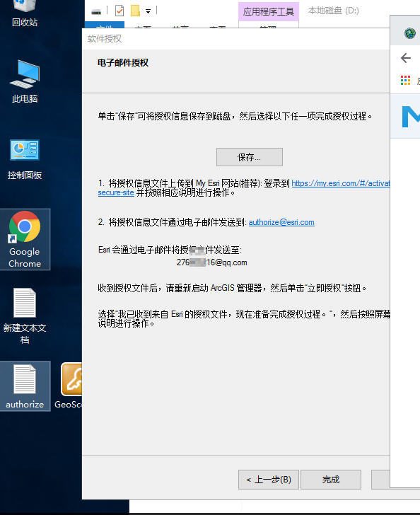Select the authorize file on desktop
Image resolution: width=420 pixels, height=515 pixels.
pos(25,386)
